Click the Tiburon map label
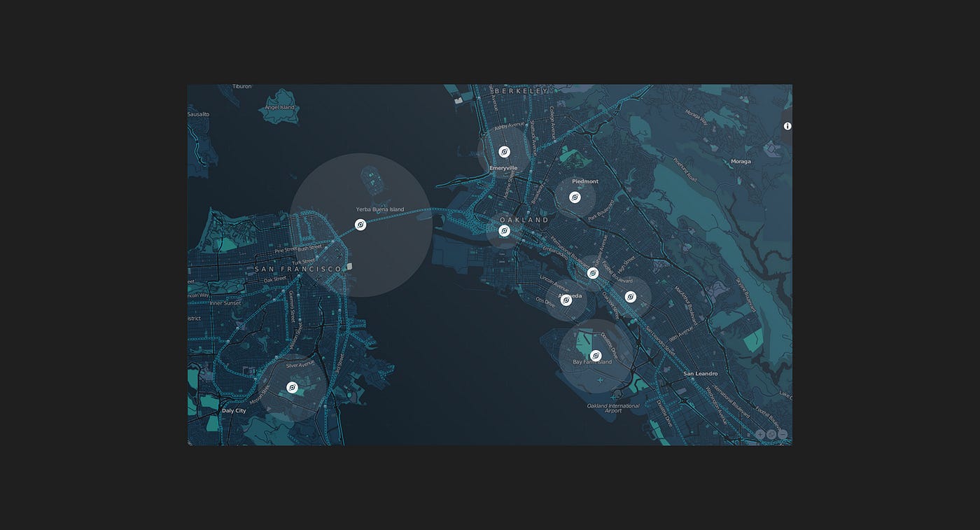 [x=241, y=87]
